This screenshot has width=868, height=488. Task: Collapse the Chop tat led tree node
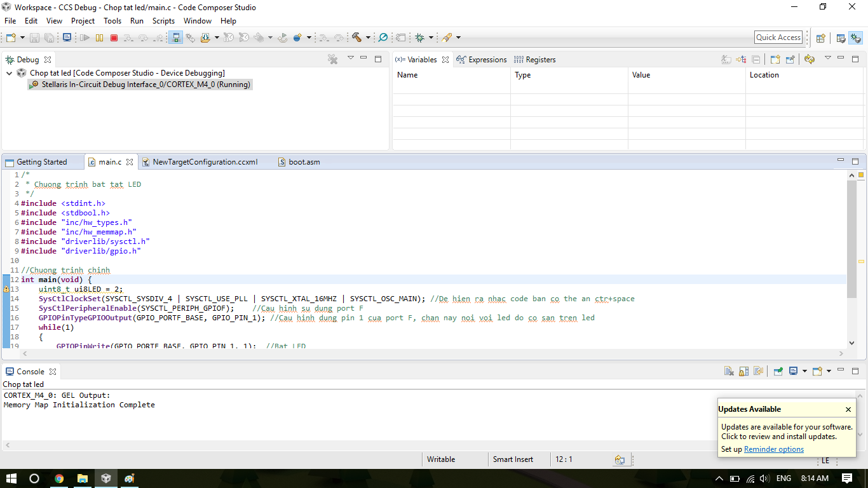(x=10, y=73)
